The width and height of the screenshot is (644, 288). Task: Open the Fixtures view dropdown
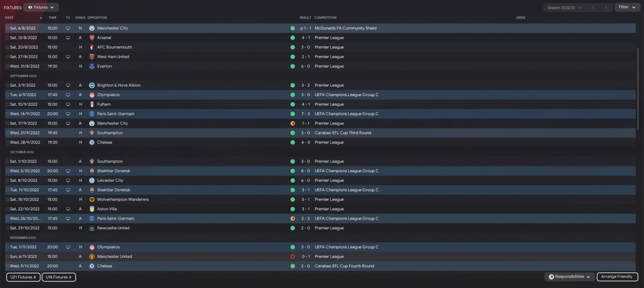pyautogui.click(x=41, y=8)
